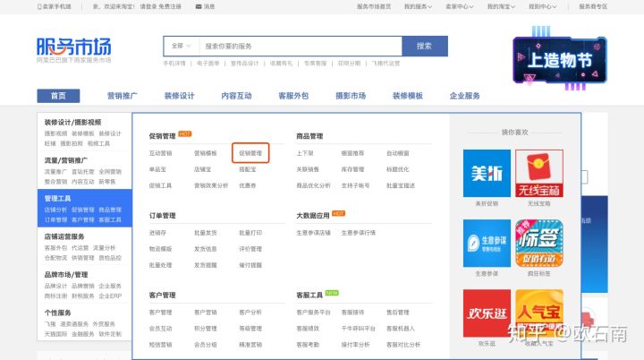
Task: Switch to the 营销推广 navigation tab
Action: click(x=123, y=96)
